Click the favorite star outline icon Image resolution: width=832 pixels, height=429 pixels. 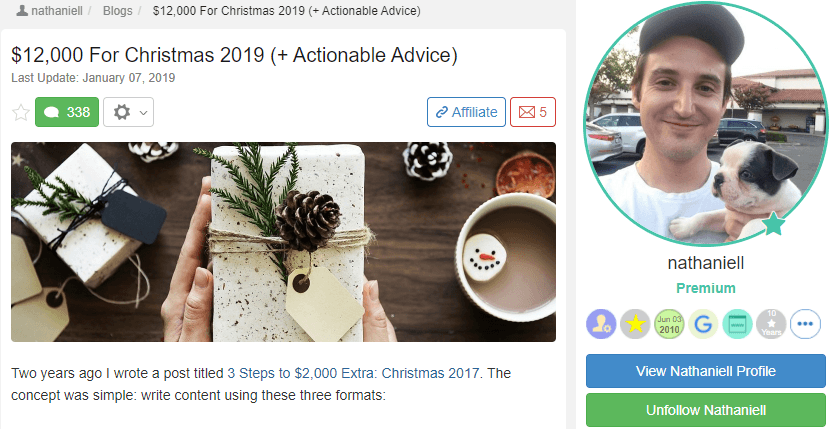(x=21, y=113)
